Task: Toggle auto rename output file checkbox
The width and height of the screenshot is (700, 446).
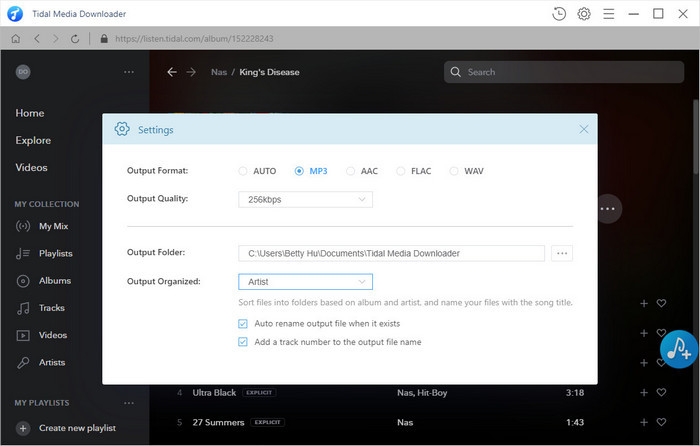Action: click(243, 324)
